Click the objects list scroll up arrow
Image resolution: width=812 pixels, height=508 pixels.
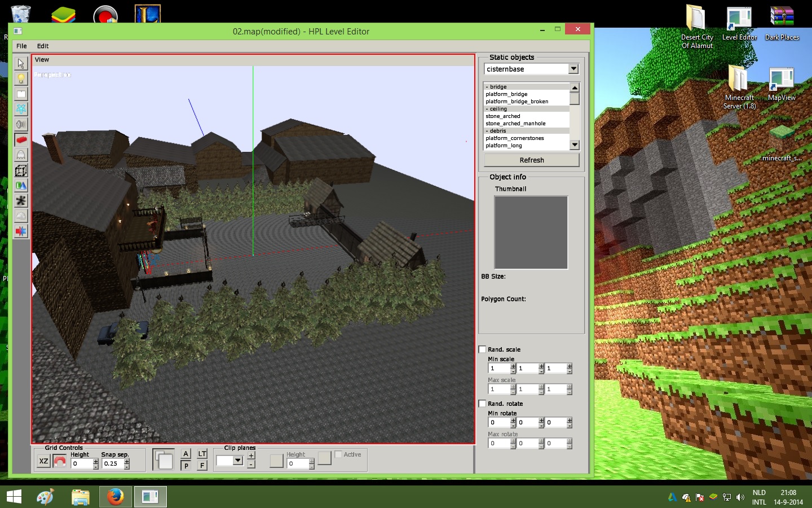pyautogui.click(x=575, y=87)
